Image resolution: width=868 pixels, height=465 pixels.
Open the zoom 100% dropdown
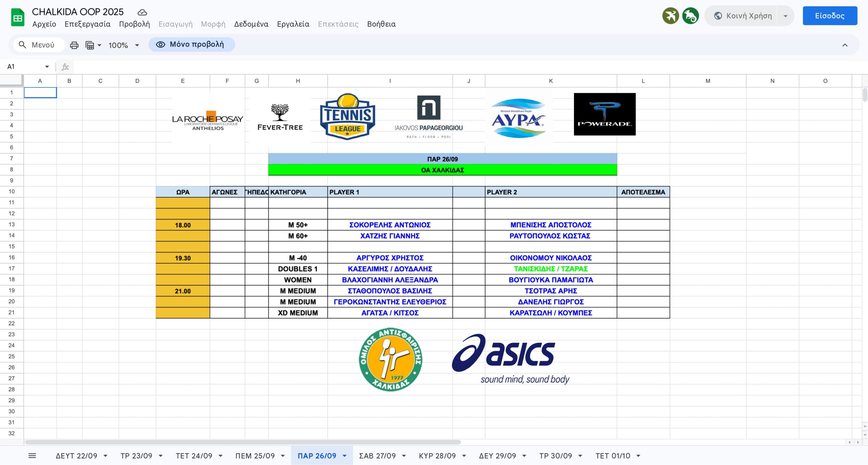tap(124, 45)
